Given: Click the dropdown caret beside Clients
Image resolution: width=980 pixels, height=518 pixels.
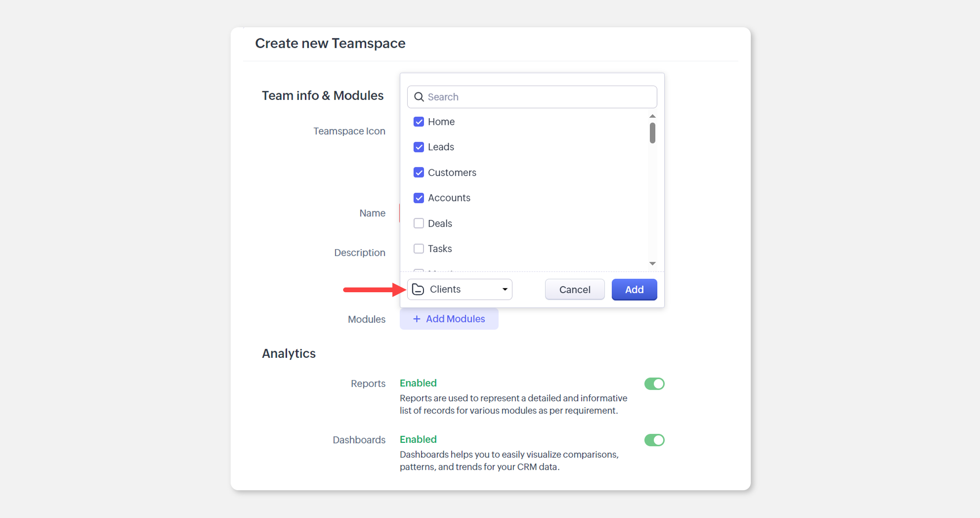Looking at the screenshot, I should [x=504, y=289].
